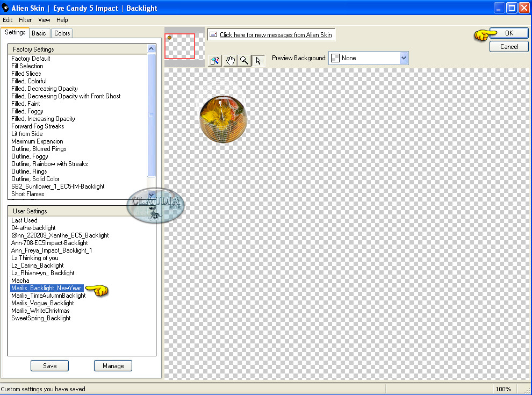
Task: Switch to the Basic tab
Action: pos(39,33)
